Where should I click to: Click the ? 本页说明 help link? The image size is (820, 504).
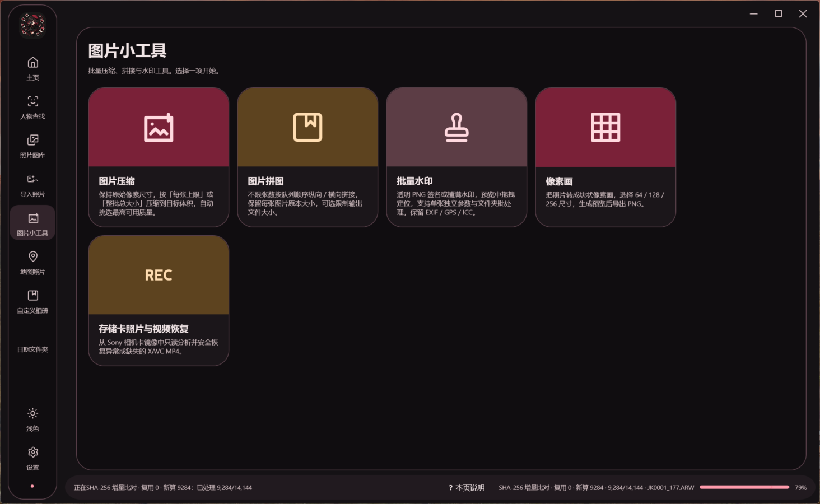click(x=467, y=488)
